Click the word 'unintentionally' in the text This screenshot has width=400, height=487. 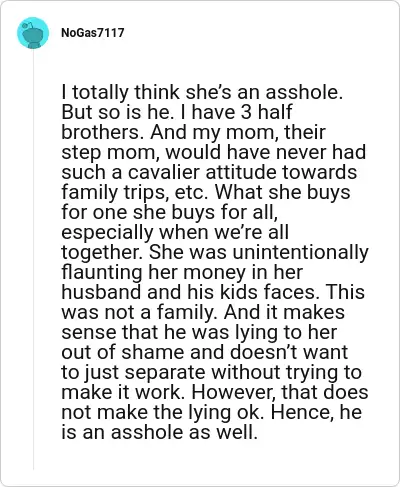click(300, 252)
